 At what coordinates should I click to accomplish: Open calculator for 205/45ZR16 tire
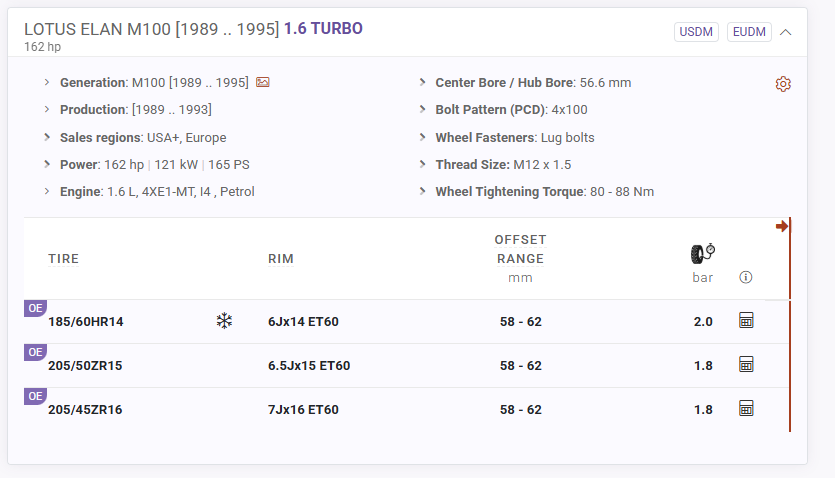coord(746,408)
